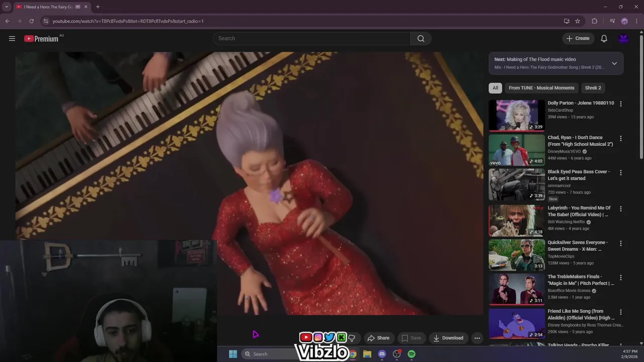Viewport: 644px width, 362px height.
Task: Open options for I Don't Dance video
Action: (x=620, y=138)
